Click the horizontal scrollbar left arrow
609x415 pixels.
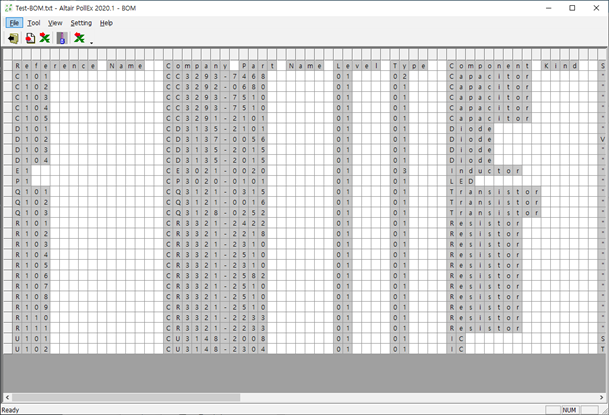click(5, 398)
